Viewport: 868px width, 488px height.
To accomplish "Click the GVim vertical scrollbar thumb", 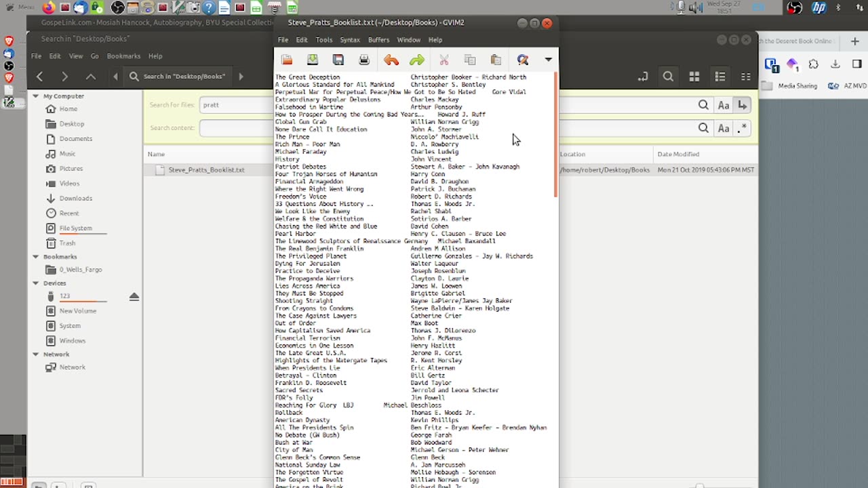I will click(x=555, y=134).
